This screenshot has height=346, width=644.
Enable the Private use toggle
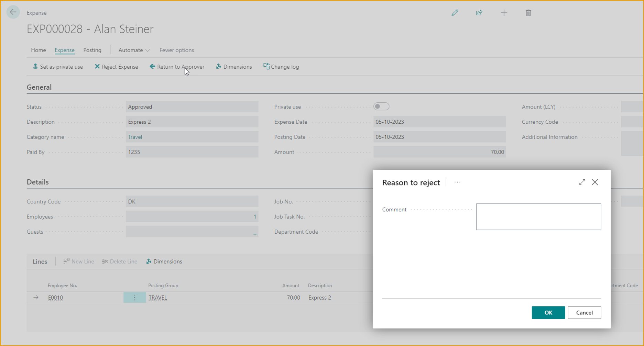381,107
